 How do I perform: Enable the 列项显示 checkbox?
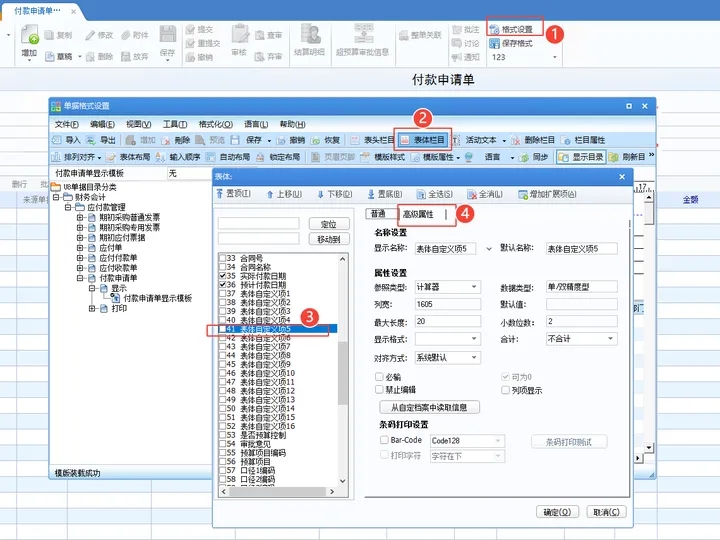click(x=506, y=390)
